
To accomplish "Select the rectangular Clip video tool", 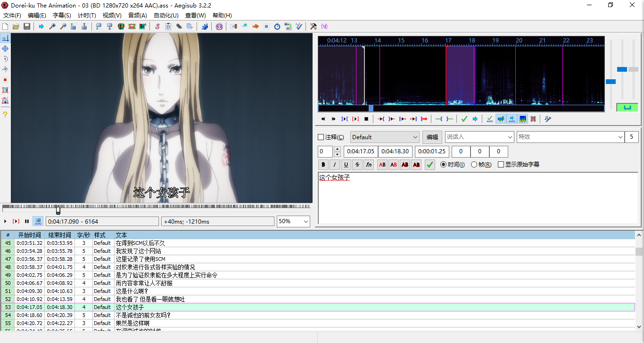I will click(5, 90).
